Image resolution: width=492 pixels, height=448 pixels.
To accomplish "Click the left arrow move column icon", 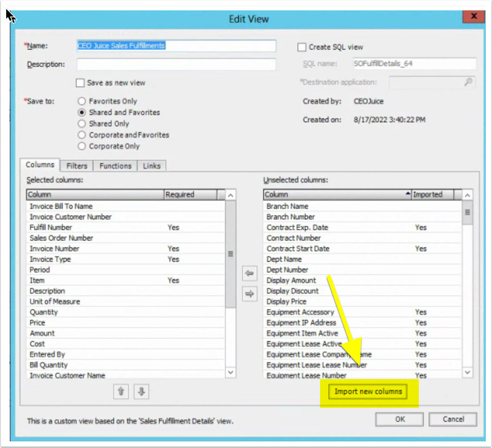I will [249, 273].
